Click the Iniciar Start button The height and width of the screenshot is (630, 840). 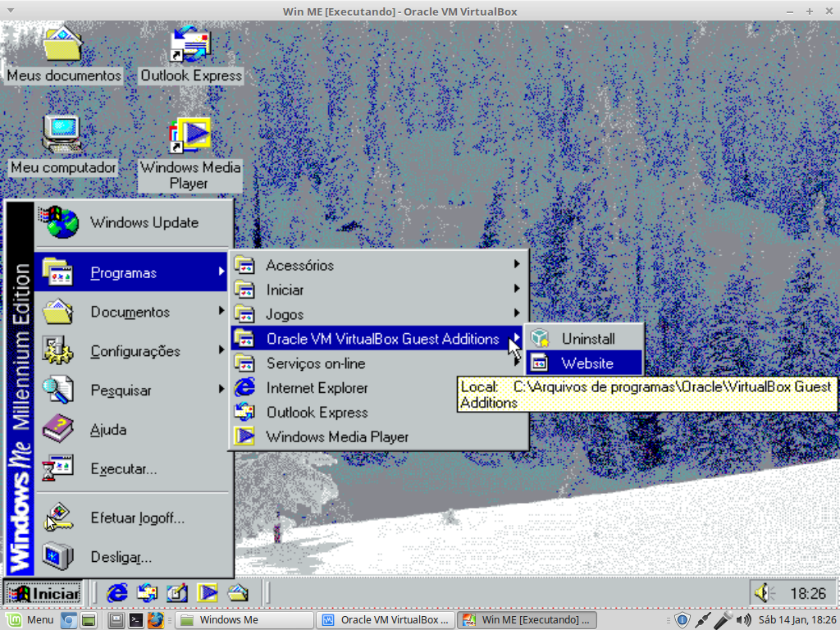(43, 593)
